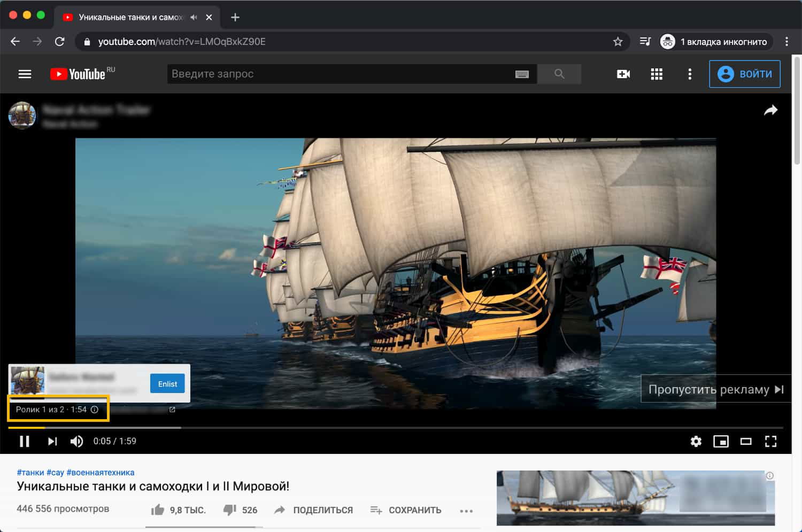The width and height of the screenshot is (802, 532).
Task: Mute the tab via speaker icon
Action: click(x=194, y=17)
